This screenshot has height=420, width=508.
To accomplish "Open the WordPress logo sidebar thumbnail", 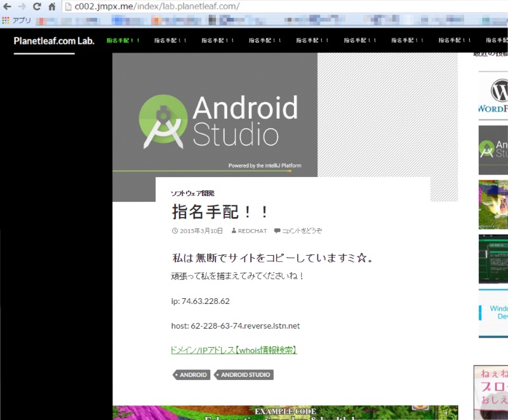I will 493,96.
